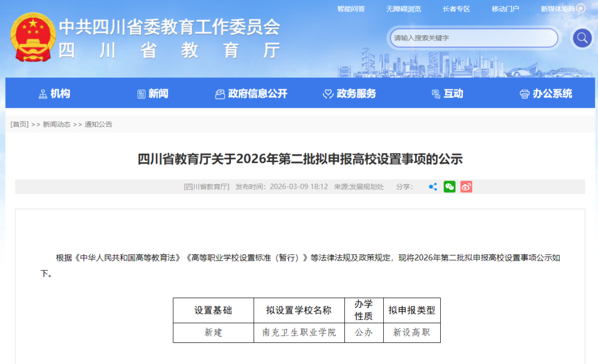Share via the Weibo icon
Viewport: 598px width, 364px height.
(466, 187)
